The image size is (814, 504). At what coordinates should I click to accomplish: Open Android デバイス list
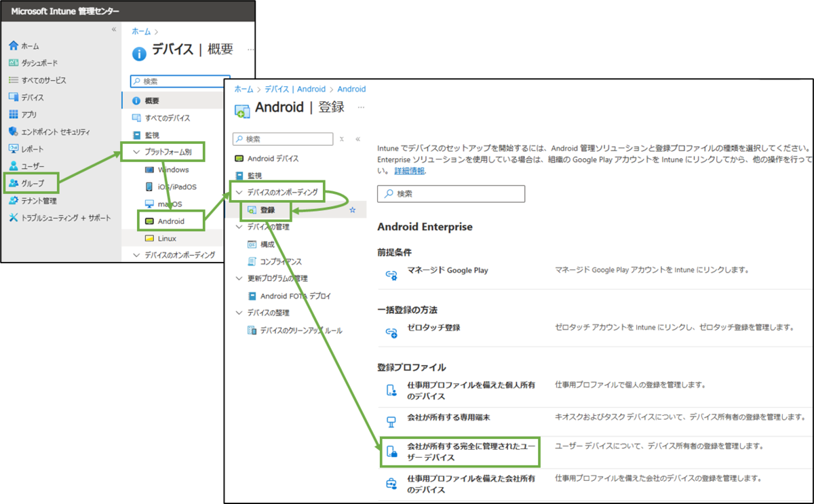266,159
